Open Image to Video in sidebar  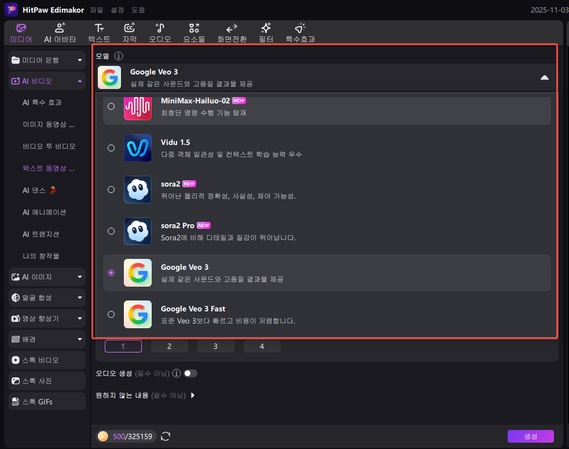pos(48,125)
